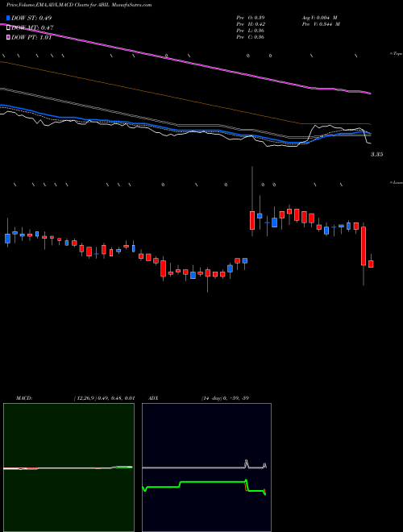Click the 'Pre C: 0.36' value
This screenshot has width=403, height=532.
[251, 37]
